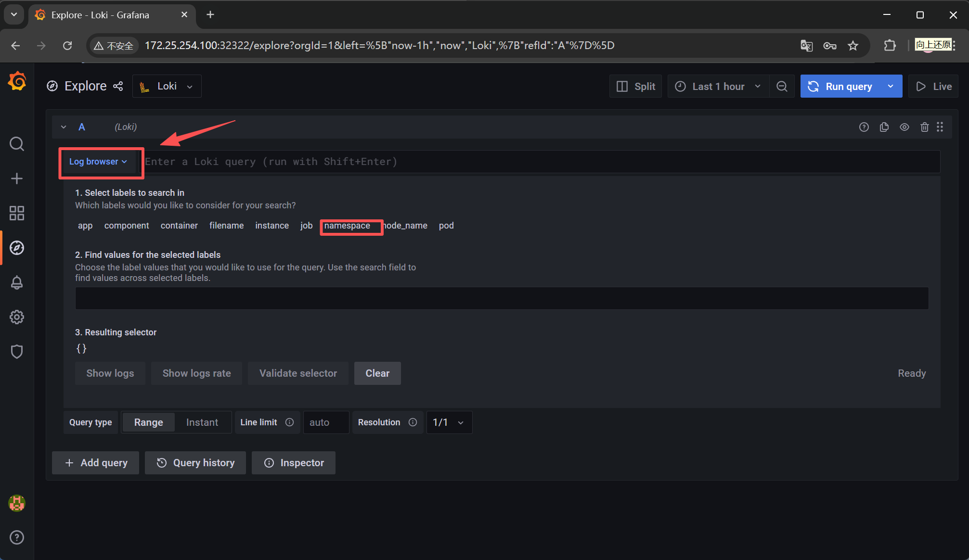Click the zoom out time range icon
Screen dimensions: 969x560
pos(782,86)
